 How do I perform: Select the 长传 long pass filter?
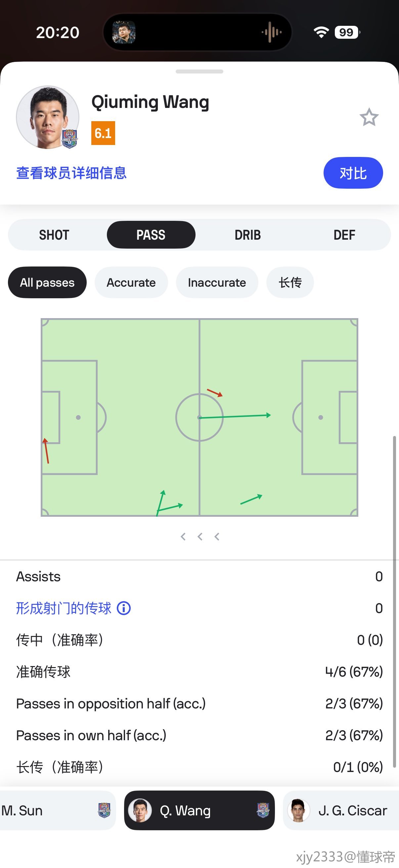pos(290,282)
